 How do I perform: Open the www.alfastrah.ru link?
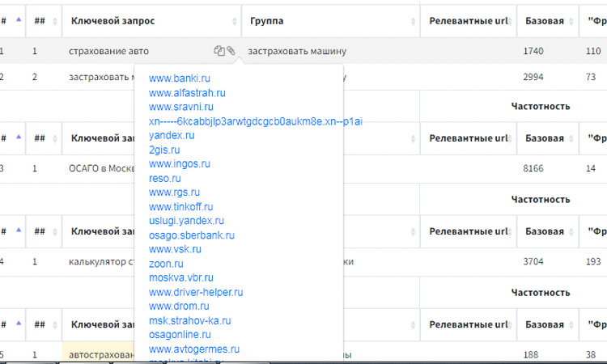click(187, 92)
